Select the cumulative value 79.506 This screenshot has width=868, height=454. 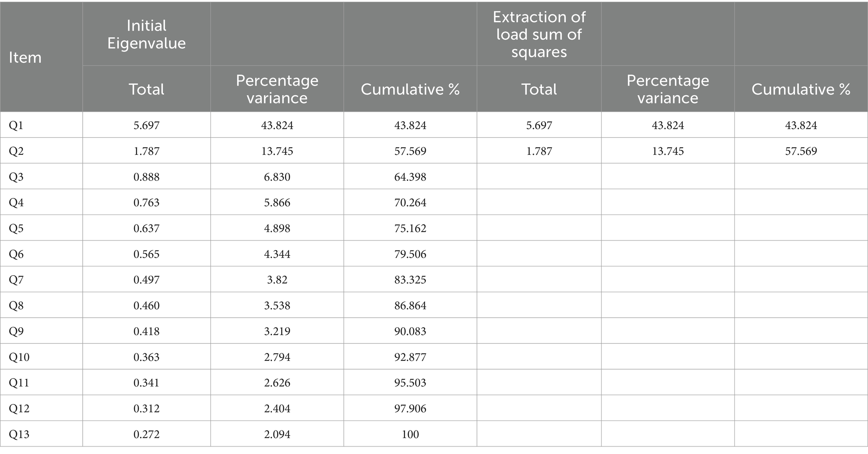pos(410,254)
